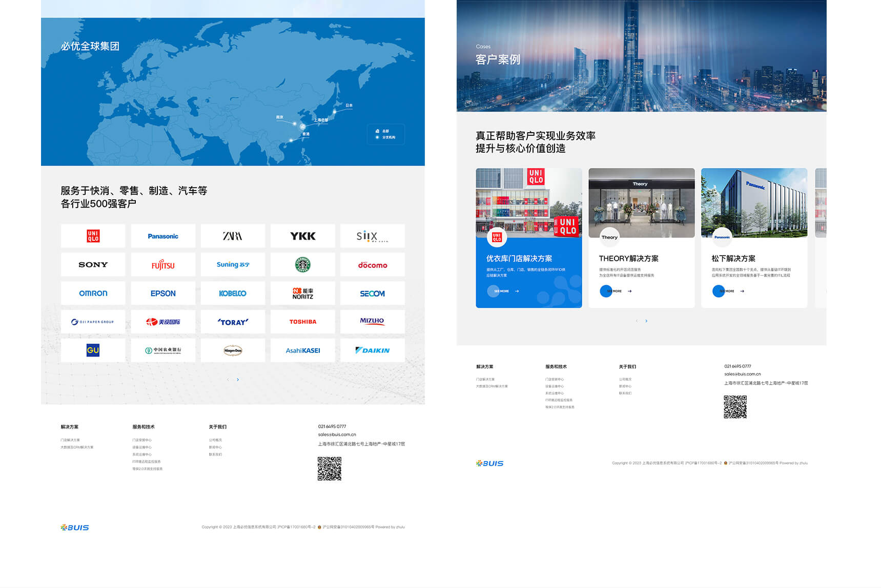Click SEE MORE on the 优衣库门店解决方案 card
Image resolution: width=881 pixels, height=588 pixels.
(x=503, y=291)
